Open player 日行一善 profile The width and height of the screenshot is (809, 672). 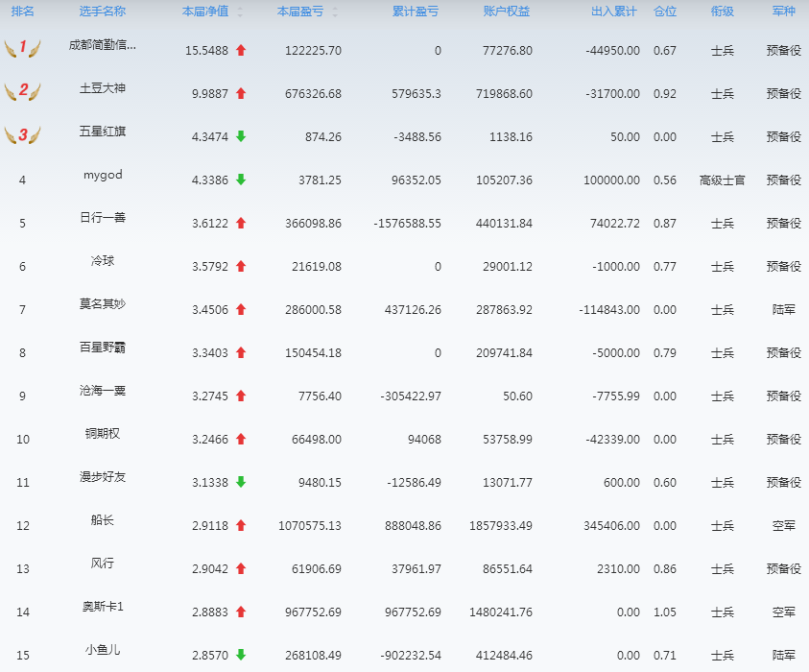pos(102,218)
